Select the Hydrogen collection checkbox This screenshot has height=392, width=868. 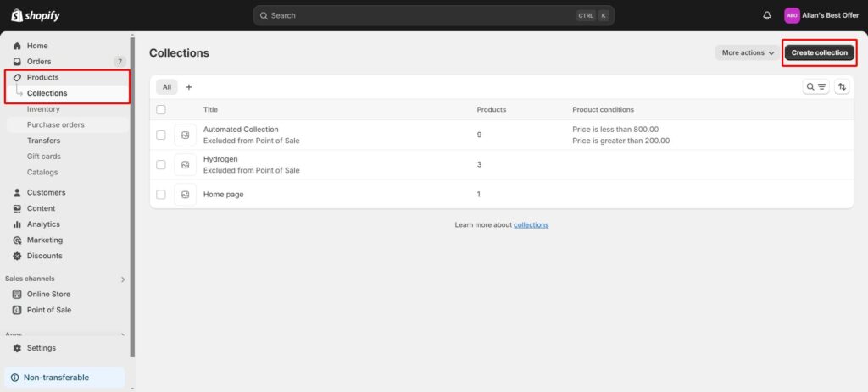[161, 165]
